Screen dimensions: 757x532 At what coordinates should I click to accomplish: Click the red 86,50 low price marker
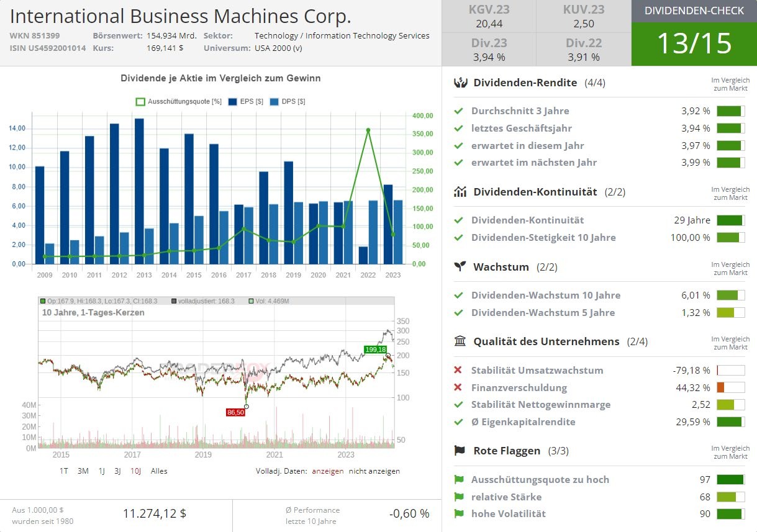(235, 412)
